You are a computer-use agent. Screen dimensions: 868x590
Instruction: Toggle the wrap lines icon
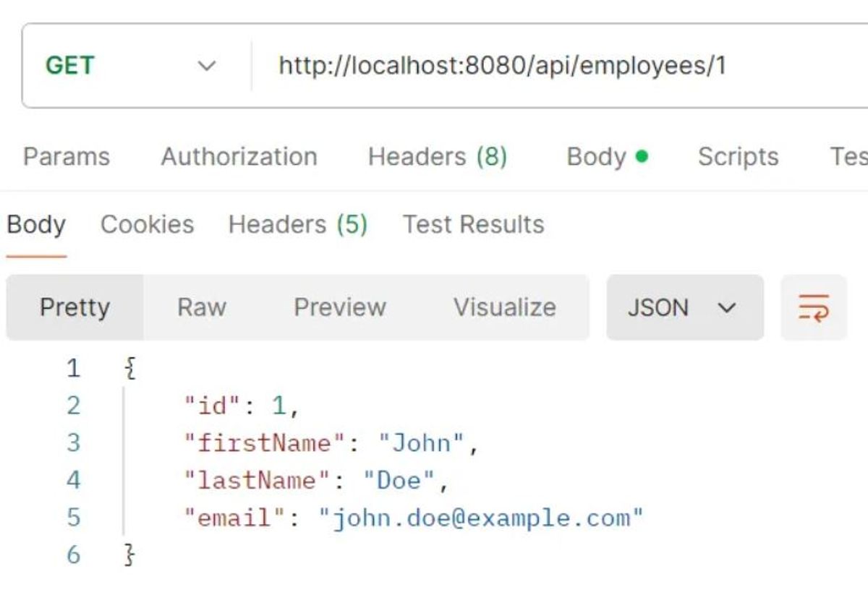813,308
